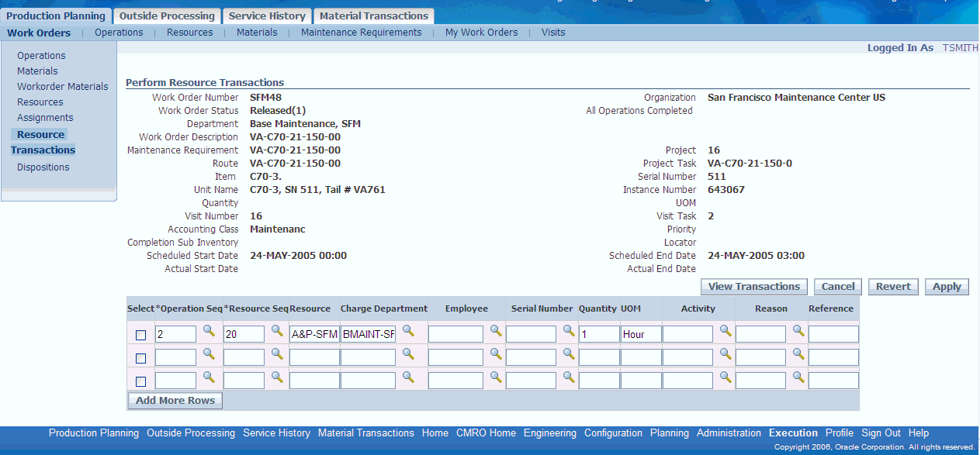Open Serial Number search icon in the second row

(x=569, y=354)
